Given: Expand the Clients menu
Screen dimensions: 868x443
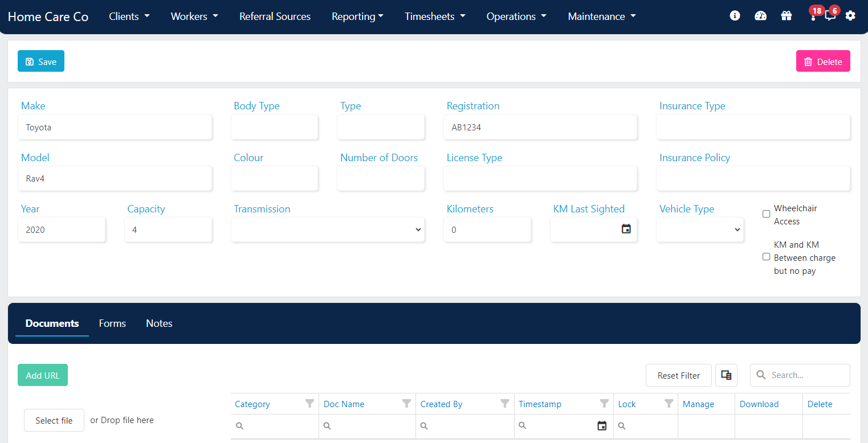Looking at the screenshot, I should [x=129, y=17].
